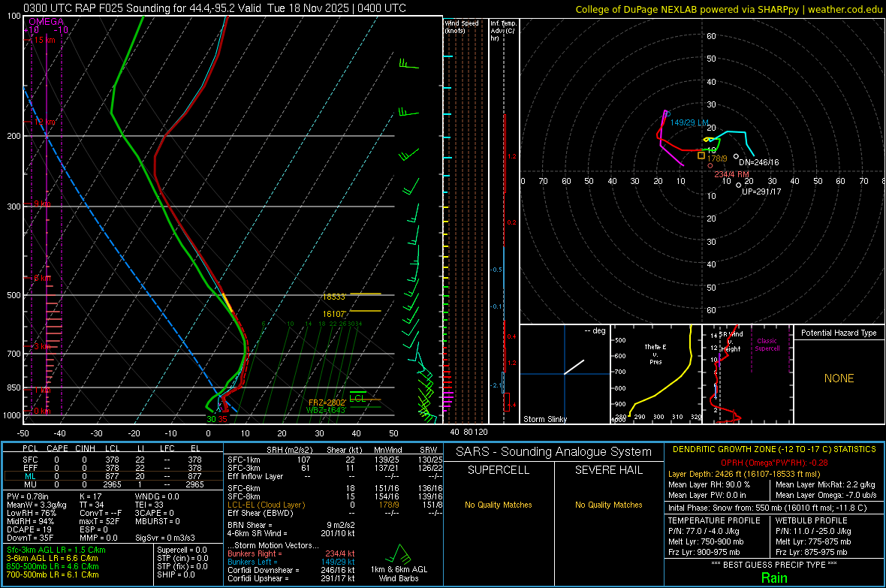Viewport: 886px width, 588px height.
Task: Click the K = 17 index value
Action: [91, 496]
